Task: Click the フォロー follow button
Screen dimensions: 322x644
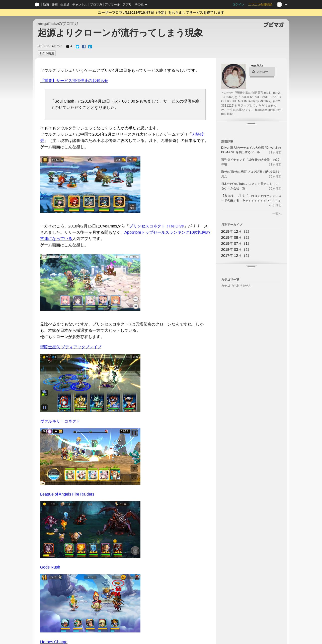Action: (x=262, y=72)
